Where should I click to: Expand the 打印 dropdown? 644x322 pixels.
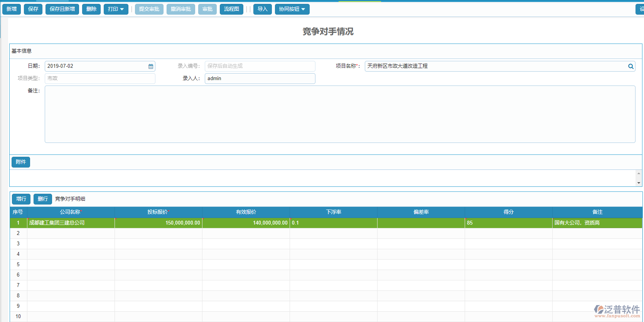116,9
